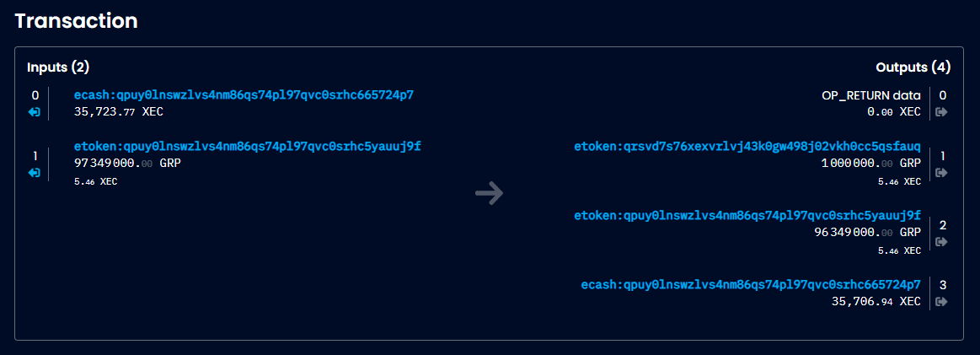Click the center arrow between inputs and outputs
Viewport: 980px width, 355px height.
[490, 194]
